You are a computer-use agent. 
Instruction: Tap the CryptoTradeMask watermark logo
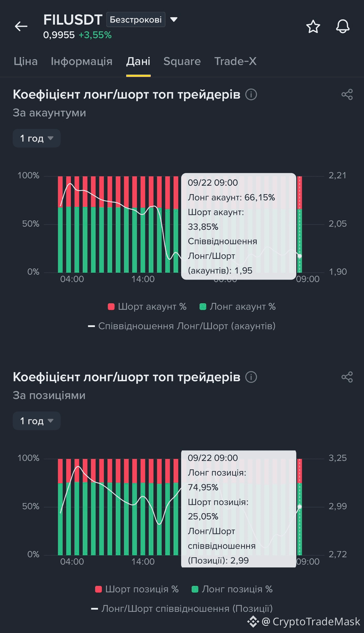[x=253, y=621]
